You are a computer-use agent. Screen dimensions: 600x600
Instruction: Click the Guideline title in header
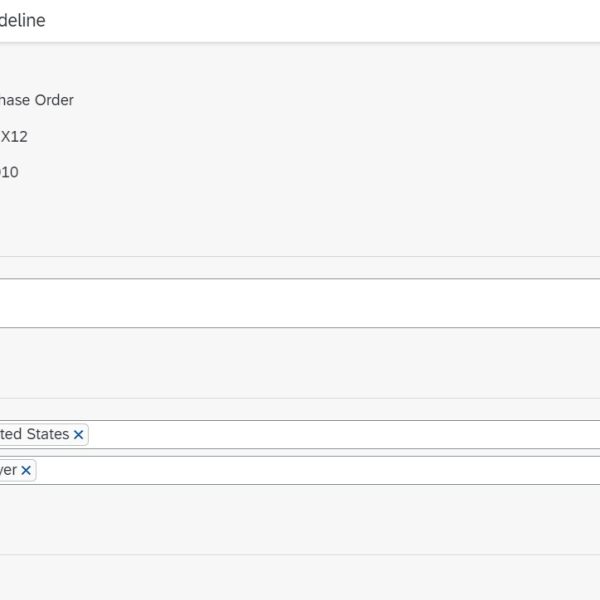[x=22, y=20]
